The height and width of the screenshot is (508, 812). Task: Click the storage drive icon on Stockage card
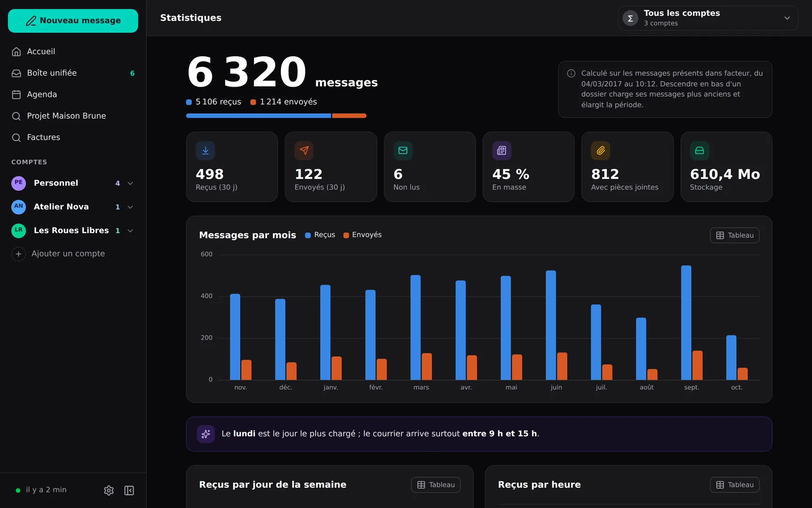coord(699,150)
